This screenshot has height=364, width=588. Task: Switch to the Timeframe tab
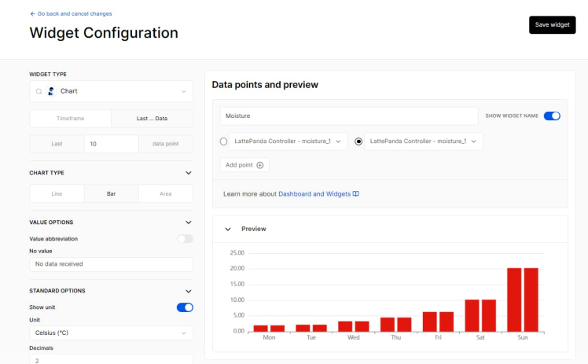[70, 119]
